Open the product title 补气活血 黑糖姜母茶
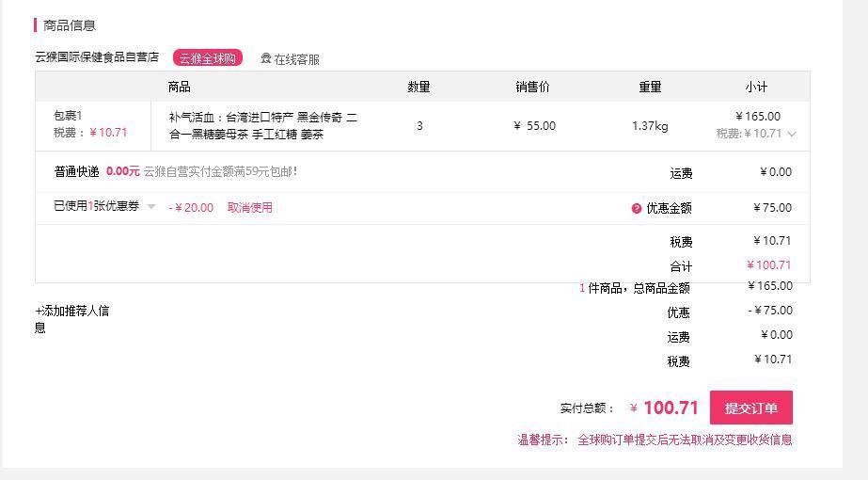868x480 pixels. [263, 126]
